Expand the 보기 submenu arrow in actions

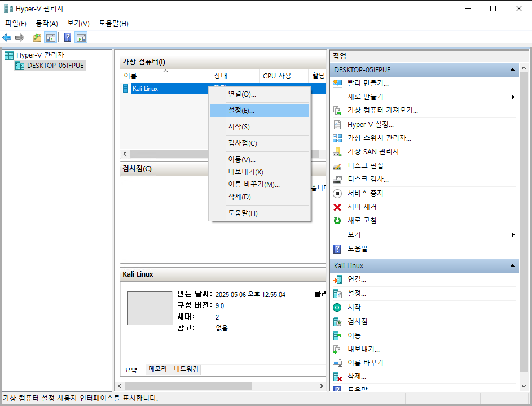pyautogui.click(x=513, y=235)
